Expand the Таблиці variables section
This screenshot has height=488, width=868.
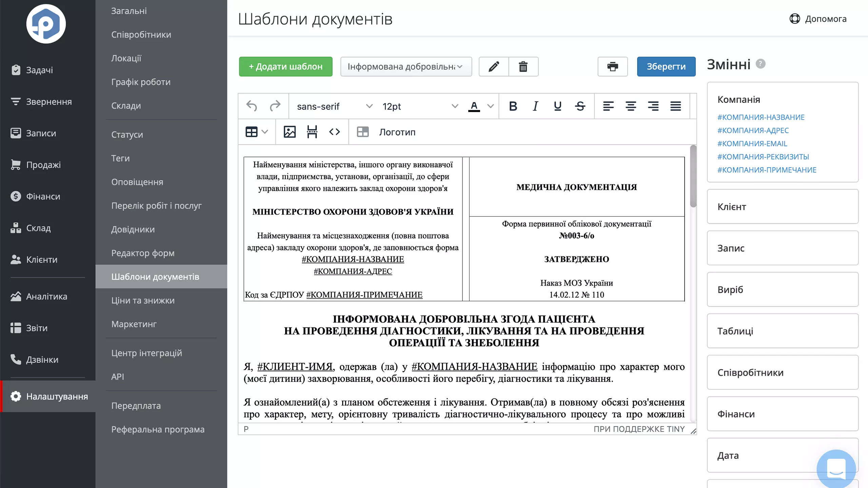pos(783,331)
